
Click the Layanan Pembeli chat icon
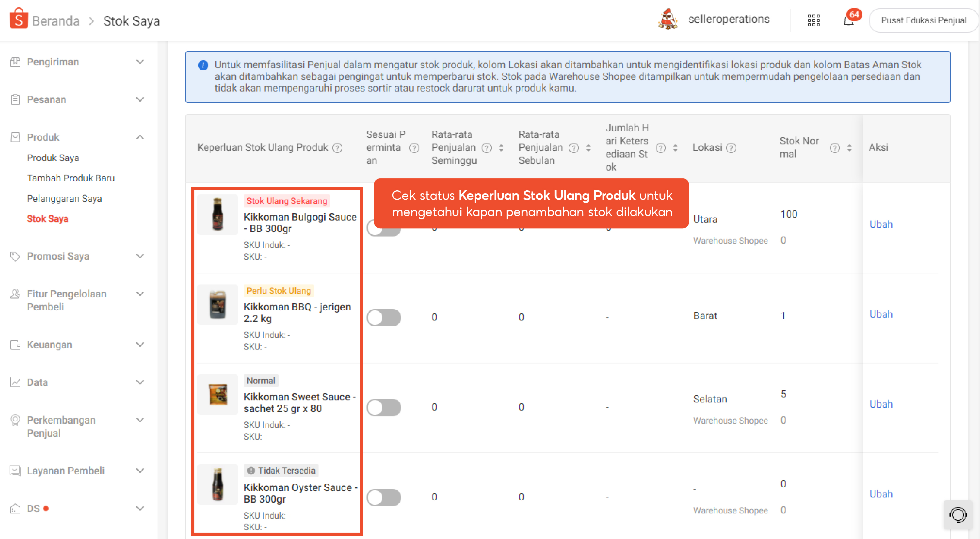pyautogui.click(x=15, y=470)
